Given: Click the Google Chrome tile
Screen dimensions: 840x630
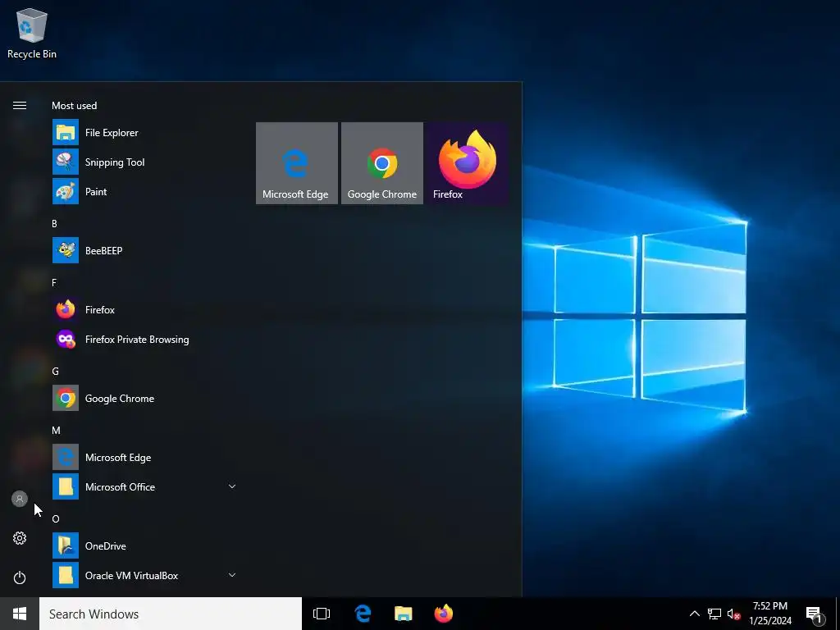Looking at the screenshot, I should (x=382, y=163).
